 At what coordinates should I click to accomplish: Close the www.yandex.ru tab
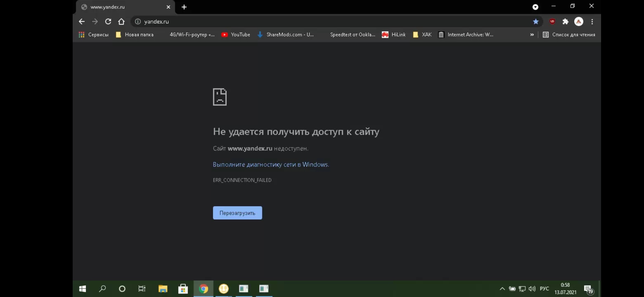pyautogui.click(x=168, y=7)
